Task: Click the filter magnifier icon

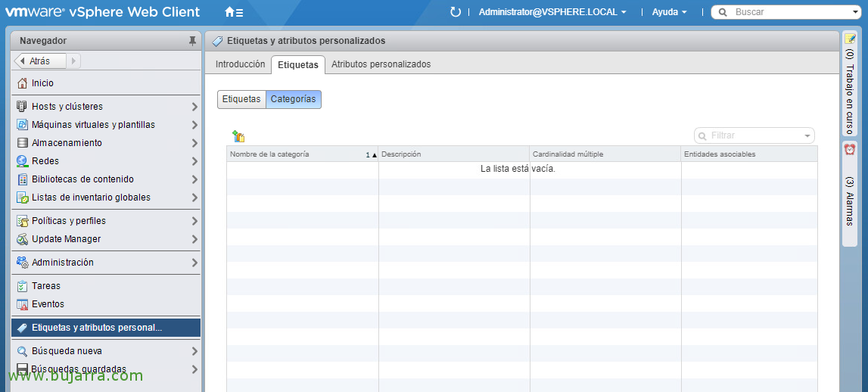Action: point(702,135)
